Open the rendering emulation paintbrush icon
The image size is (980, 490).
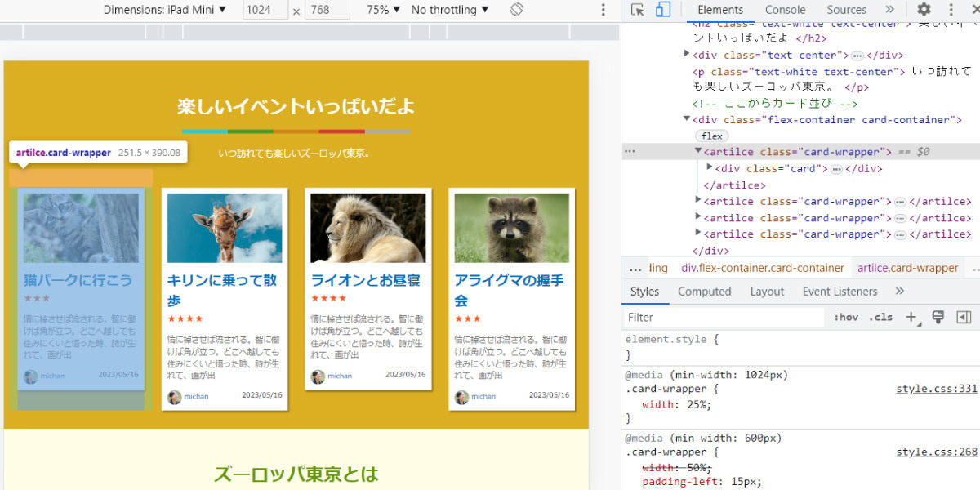(938, 317)
